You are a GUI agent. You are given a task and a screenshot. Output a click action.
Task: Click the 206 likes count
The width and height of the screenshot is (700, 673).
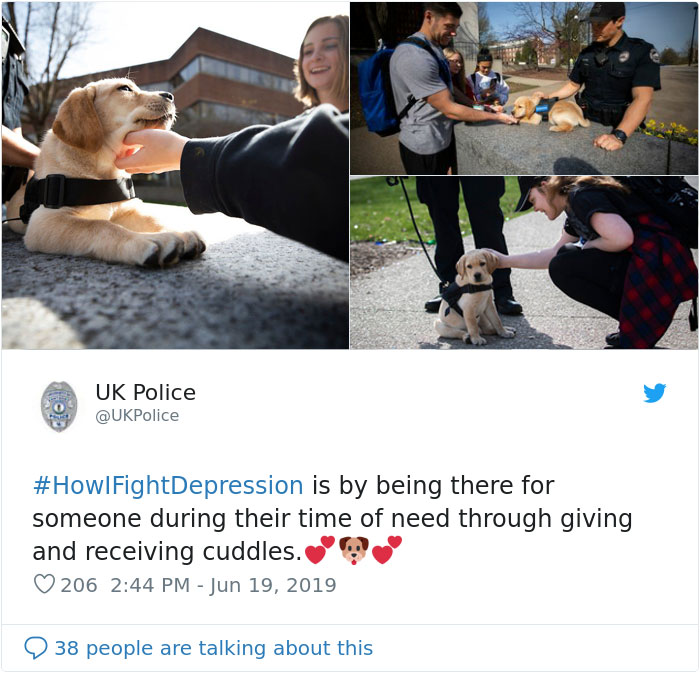tap(79, 585)
